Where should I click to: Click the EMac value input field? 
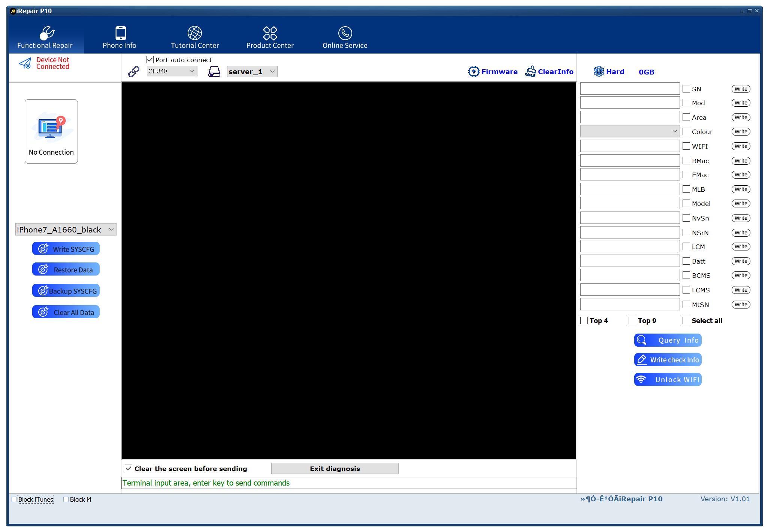point(630,174)
